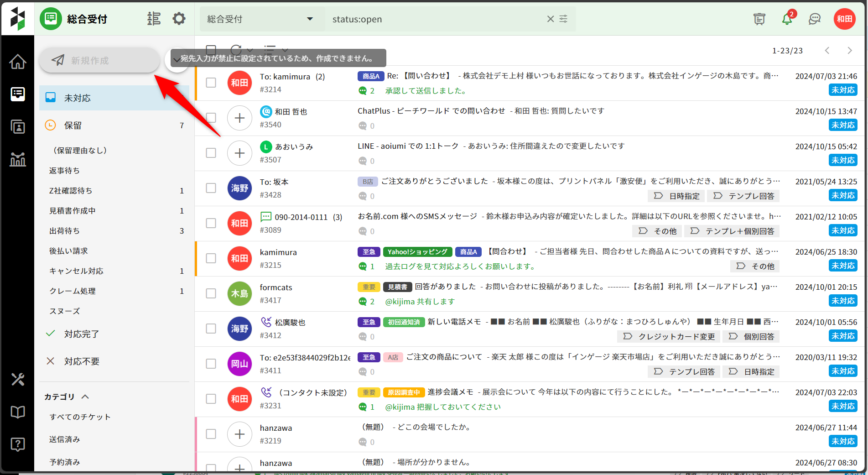
Task: Open the help question mark icon
Action: (18, 444)
